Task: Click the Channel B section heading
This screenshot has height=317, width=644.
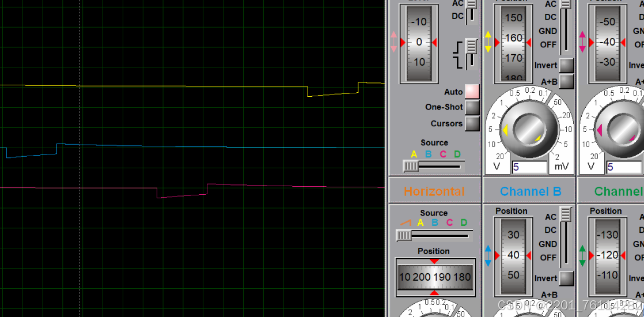Action: click(x=530, y=191)
